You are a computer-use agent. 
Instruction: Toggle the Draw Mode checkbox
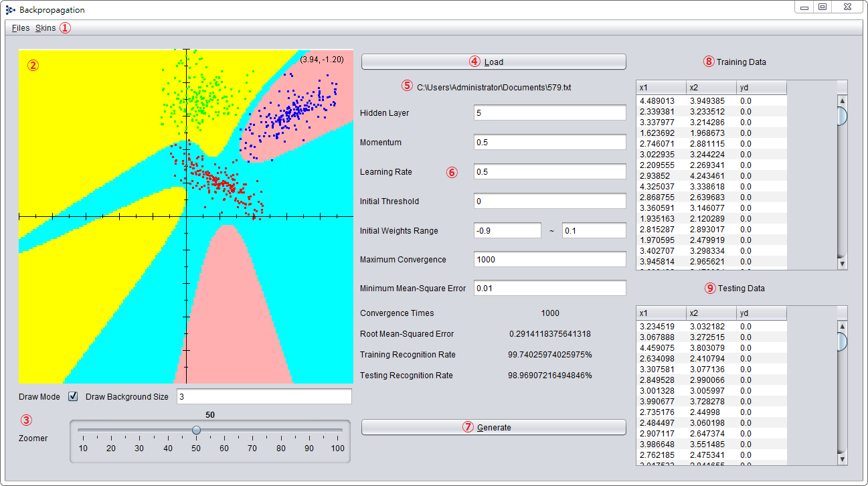pyautogui.click(x=74, y=396)
